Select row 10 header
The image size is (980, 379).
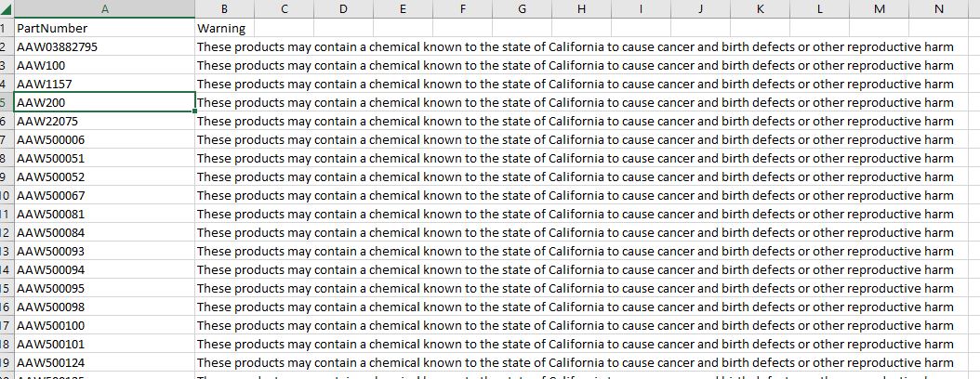point(7,195)
